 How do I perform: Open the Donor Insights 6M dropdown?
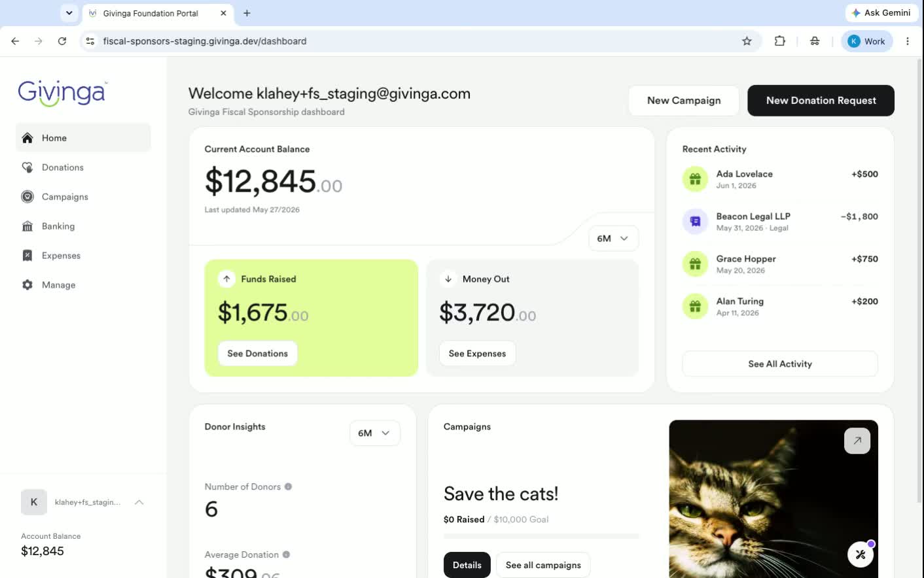click(x=374, y=433)
